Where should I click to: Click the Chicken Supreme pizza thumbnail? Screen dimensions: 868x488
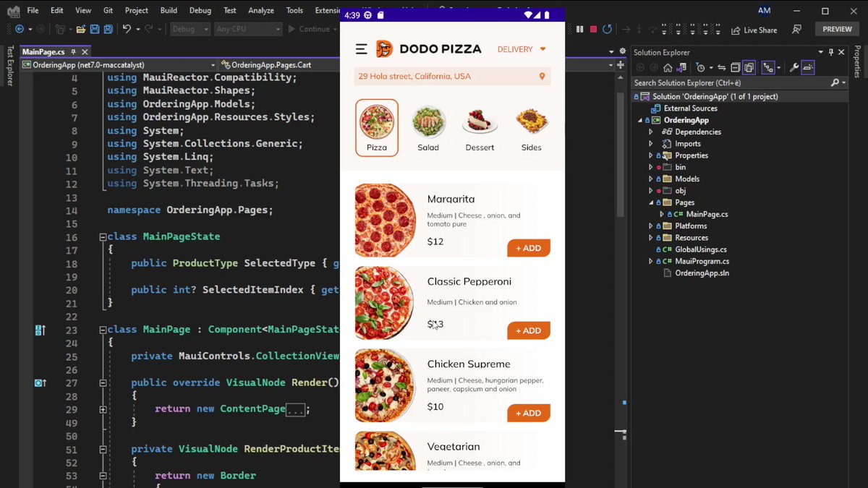(386, 385)
